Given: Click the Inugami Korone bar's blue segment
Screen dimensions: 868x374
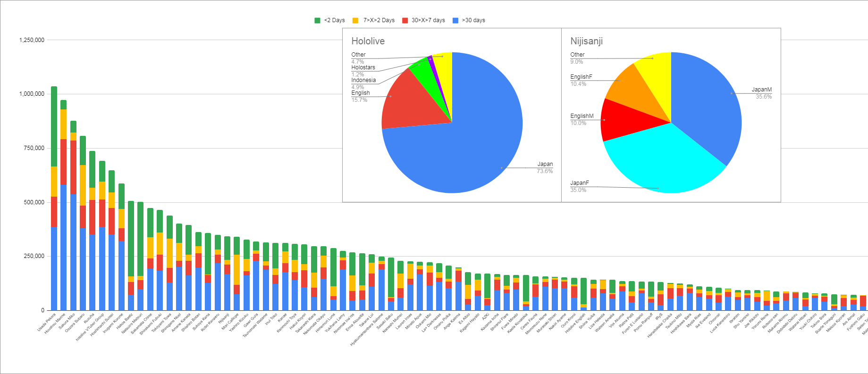Looking at the screenshot, I should click(121, 276).
